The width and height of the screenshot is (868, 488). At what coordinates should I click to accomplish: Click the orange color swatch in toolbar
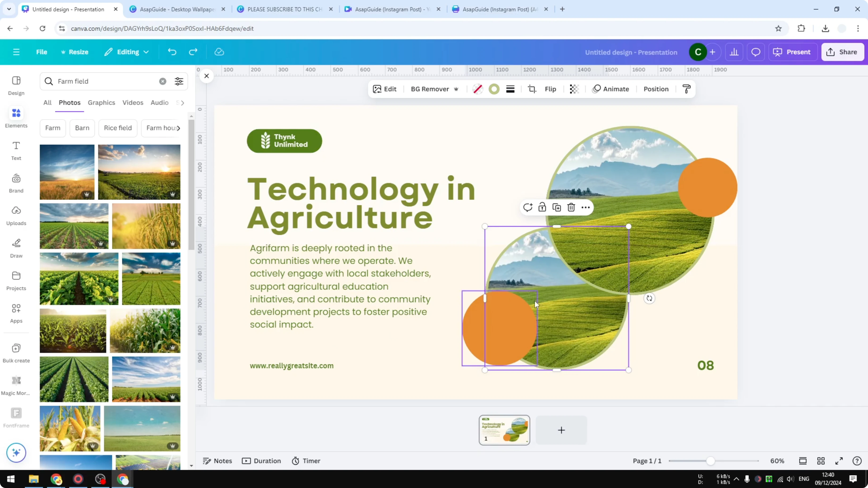[494, 89]
